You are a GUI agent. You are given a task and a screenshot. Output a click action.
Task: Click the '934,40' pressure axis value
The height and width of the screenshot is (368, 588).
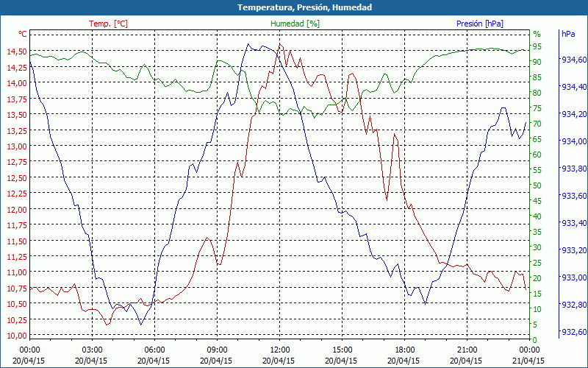[x=574, y=87]
